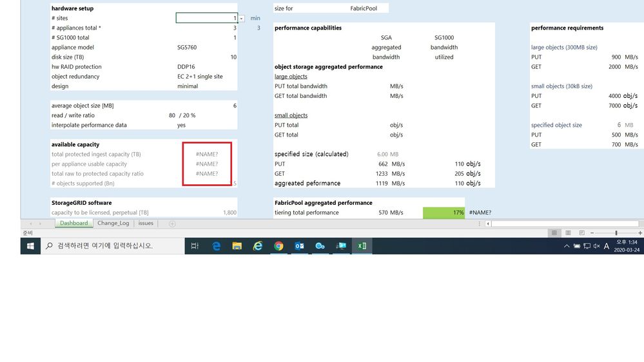The width and height of the screenshot is (644, 362).
Task: Click the small objects underlined heading
Action: [x=291, y=115]
